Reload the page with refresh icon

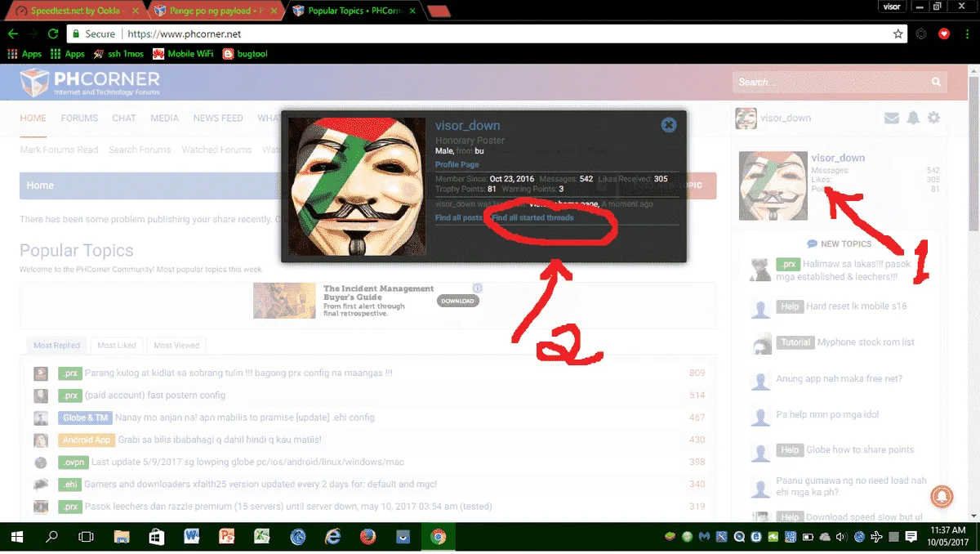pyautogui.click(x=53, y=34)
